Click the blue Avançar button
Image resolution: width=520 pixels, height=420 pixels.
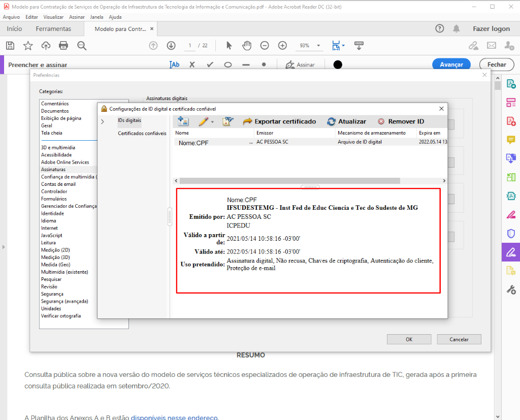(x=451, y=64)
